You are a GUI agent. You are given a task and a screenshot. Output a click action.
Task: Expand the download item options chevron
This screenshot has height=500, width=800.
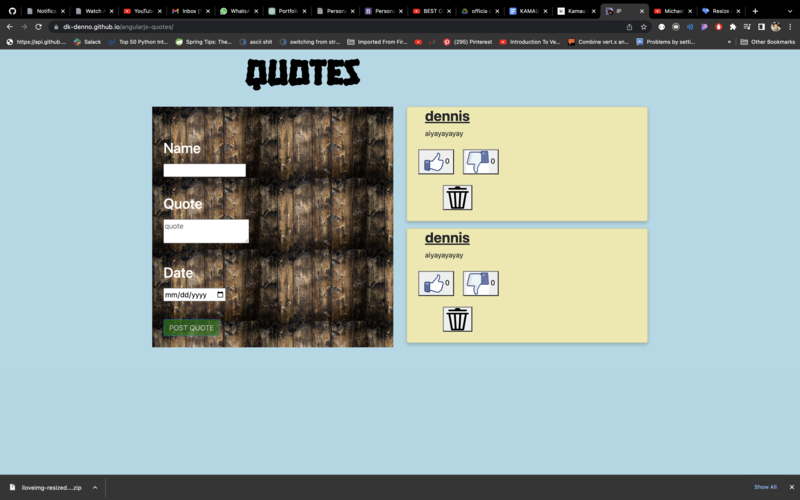pyautogui.click(x=95, y=487)
